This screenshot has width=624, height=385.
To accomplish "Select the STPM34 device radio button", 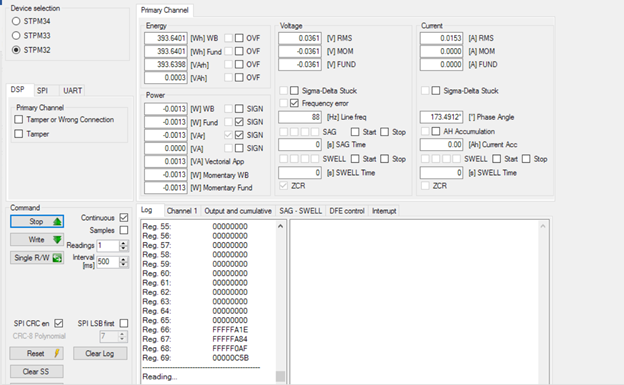I will 16,21.
